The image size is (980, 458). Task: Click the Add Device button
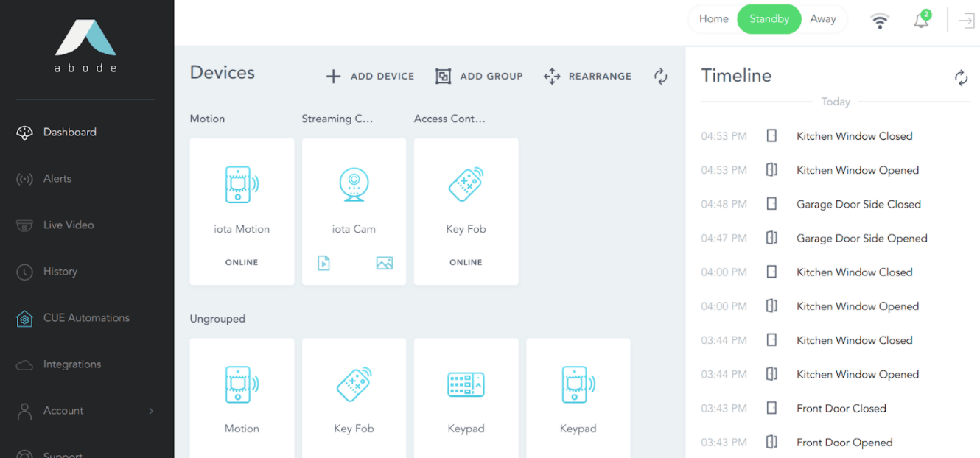click(371, 76)
